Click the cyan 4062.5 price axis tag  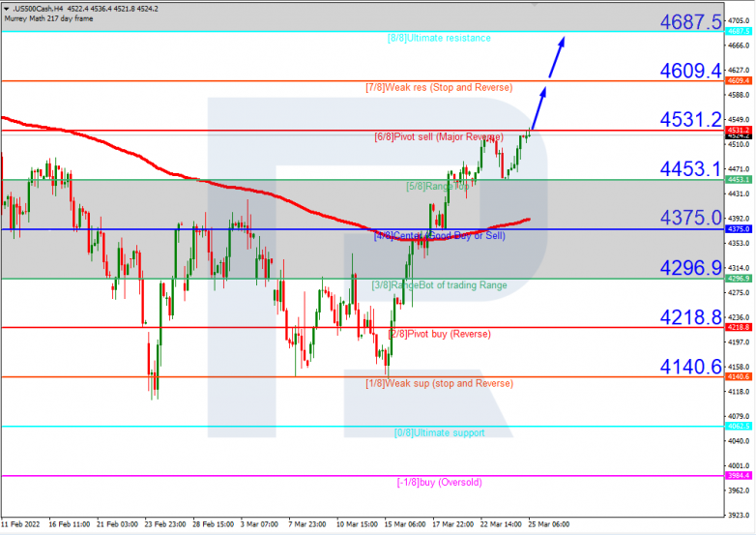point(739,426)
